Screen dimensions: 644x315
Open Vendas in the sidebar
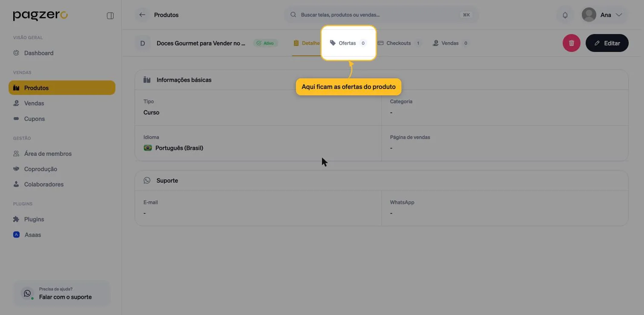[62, 103]
